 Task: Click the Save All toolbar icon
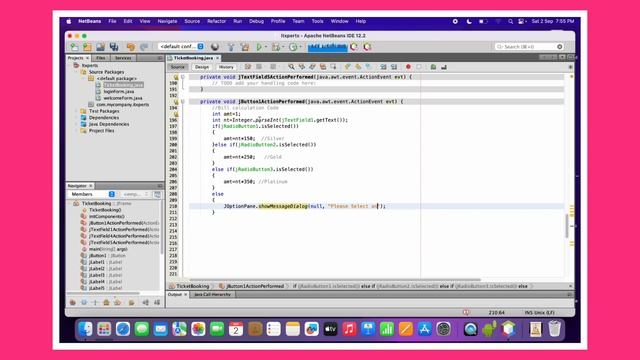pos(114,47)
